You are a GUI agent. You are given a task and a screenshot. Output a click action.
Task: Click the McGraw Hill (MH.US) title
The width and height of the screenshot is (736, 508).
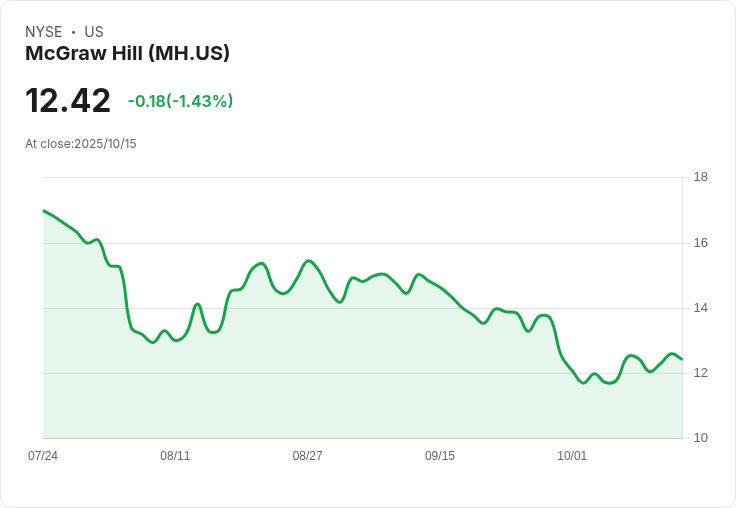127,53
